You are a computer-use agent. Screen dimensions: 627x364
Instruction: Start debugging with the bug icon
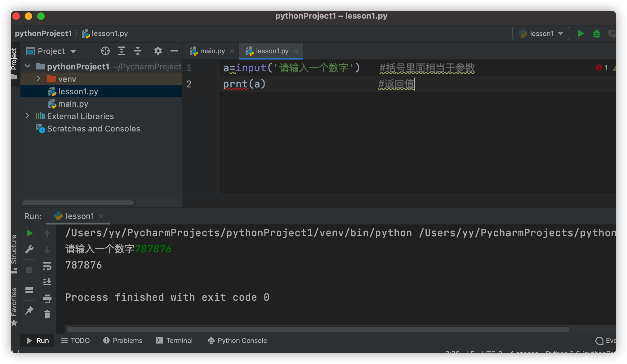[x=596, y=33]
